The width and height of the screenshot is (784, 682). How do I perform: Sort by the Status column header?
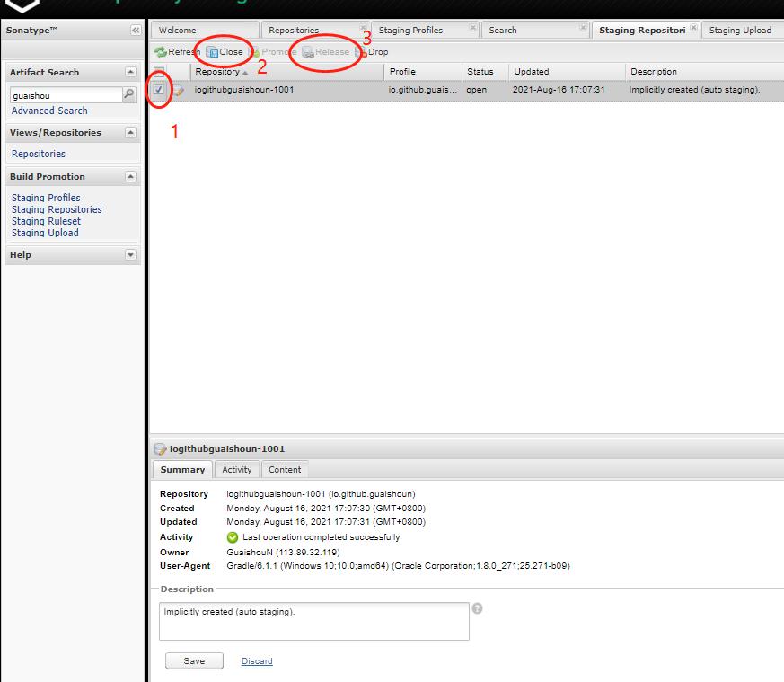[x=485, y=72]
